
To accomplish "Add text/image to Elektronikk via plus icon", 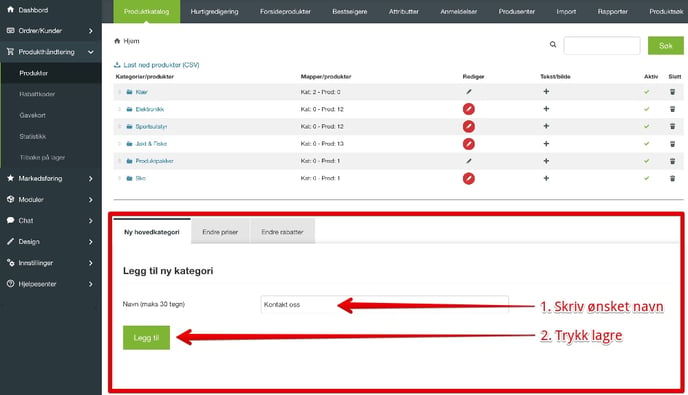I will (x=546, y=109).
